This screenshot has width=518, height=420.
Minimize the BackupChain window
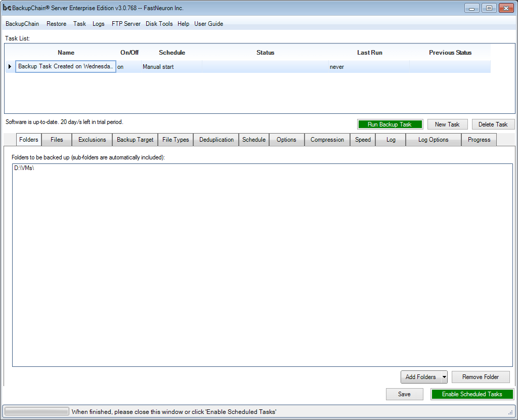(472, 8)
